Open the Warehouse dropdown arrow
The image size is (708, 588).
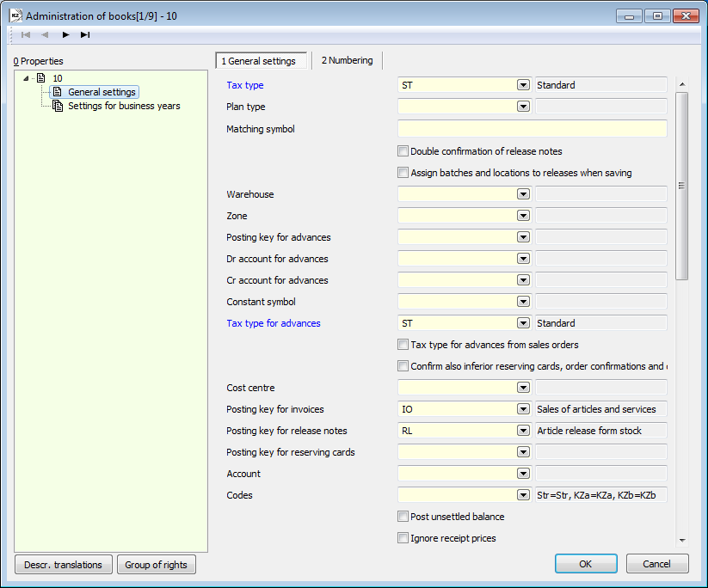522,194
